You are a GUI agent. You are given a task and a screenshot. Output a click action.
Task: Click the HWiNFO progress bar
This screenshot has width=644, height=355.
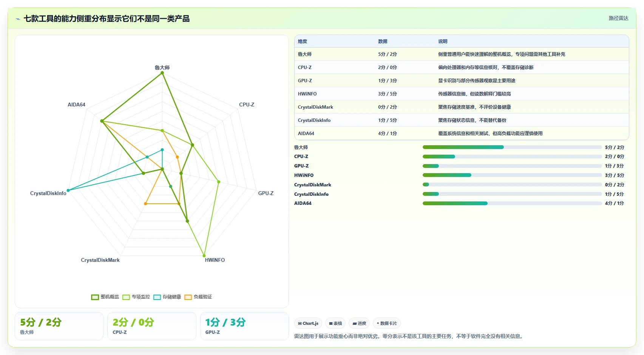click(512, 175)
